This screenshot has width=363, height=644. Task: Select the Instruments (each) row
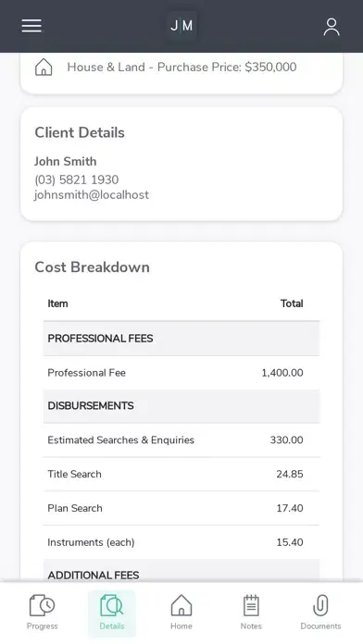tap(181, 542)
